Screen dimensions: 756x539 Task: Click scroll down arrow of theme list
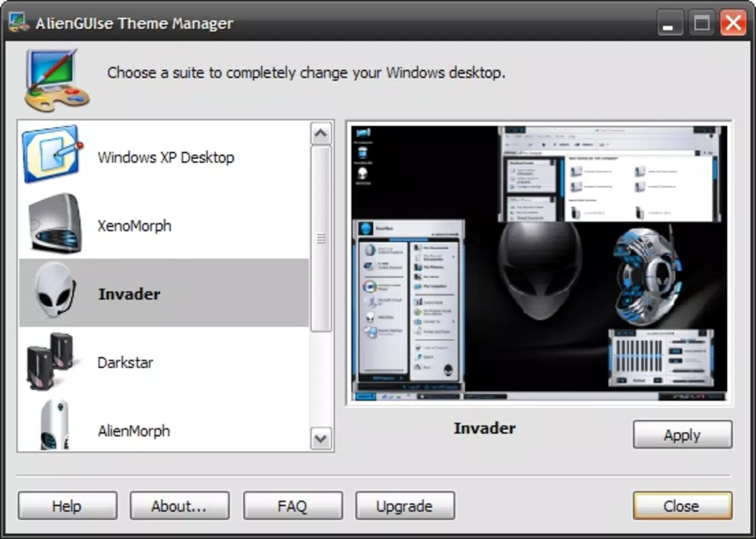click(x=321, y=439)
